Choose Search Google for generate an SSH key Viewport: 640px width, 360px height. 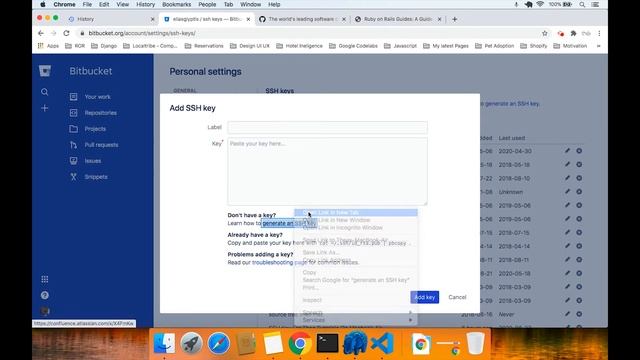(356, 280)
